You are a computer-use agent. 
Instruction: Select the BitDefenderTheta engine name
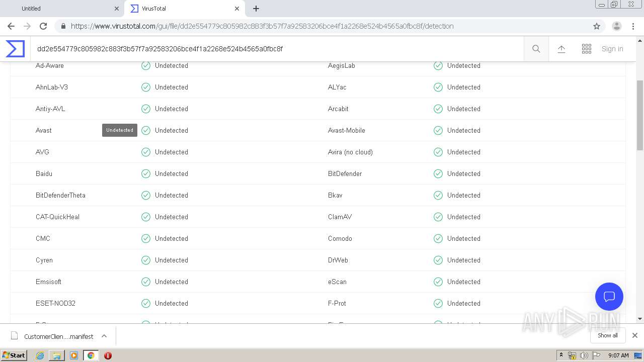pos(60,195)
